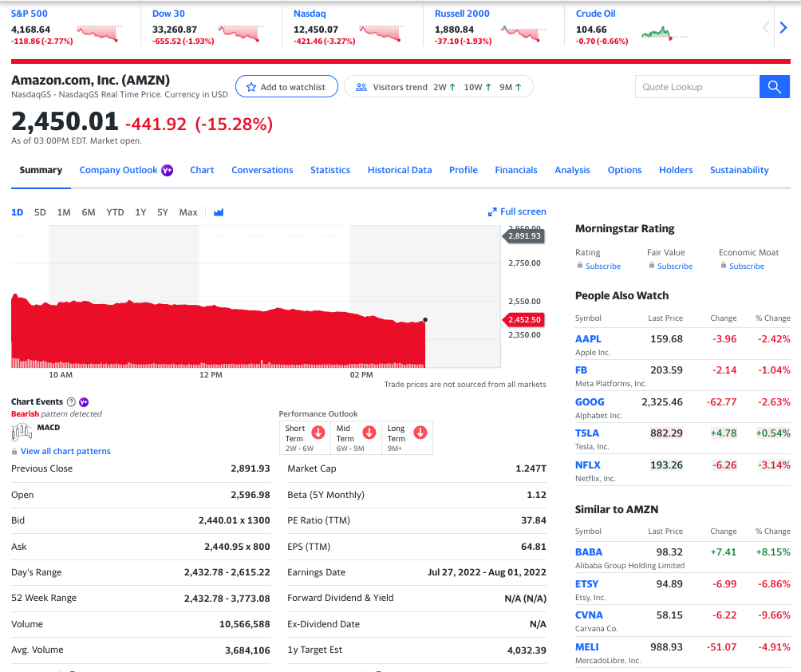Screen dimensions: 801x672
Task: Open the Sustainability tab
Action: (x=740, y=170)
